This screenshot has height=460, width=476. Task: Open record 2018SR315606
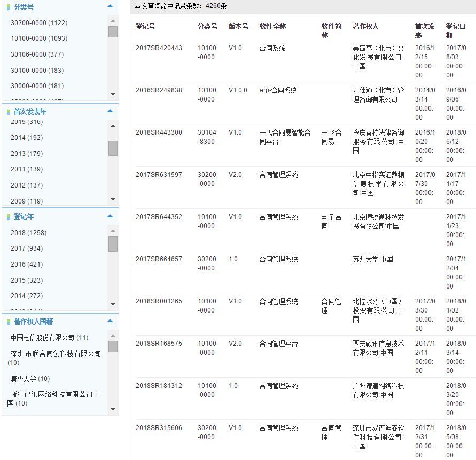(159, 428)
